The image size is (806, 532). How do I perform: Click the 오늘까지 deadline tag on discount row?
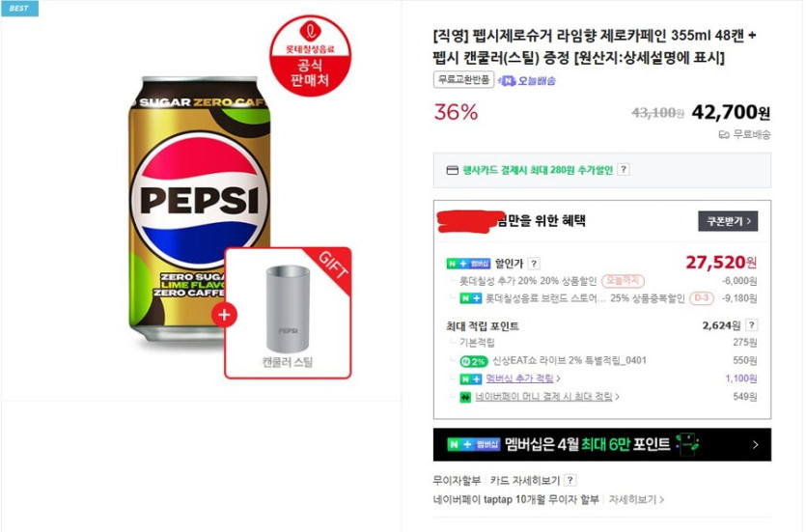(621, 281)
